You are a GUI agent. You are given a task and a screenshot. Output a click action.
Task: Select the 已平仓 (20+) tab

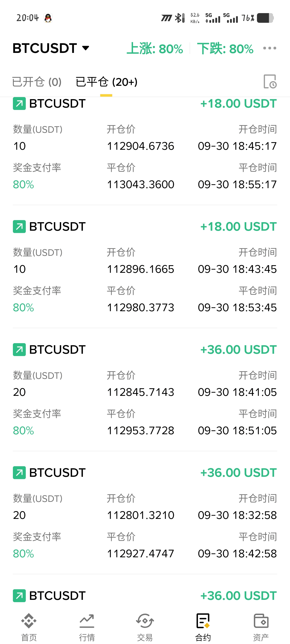coord(106,82)
